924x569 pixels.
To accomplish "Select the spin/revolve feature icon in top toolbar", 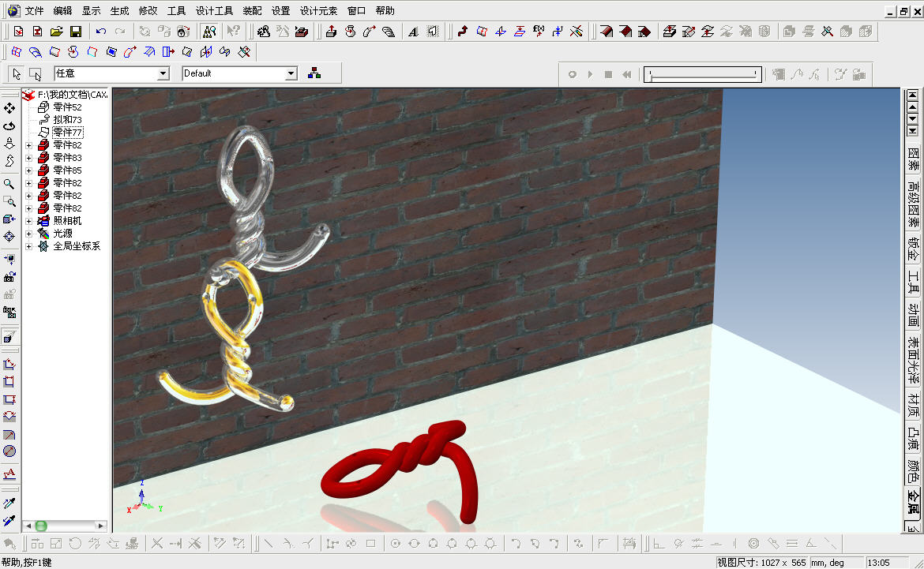I will 351,32.
